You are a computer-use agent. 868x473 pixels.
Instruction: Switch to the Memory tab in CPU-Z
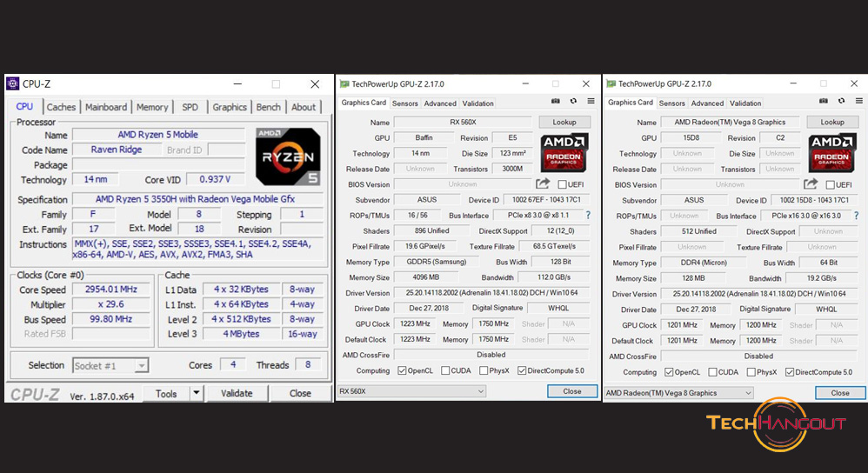tap(151, 107)
